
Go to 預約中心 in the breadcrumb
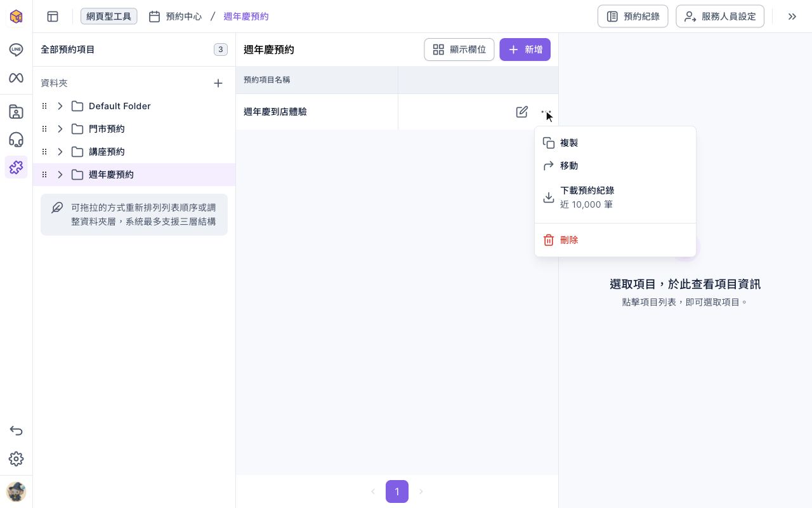[175, 17]
